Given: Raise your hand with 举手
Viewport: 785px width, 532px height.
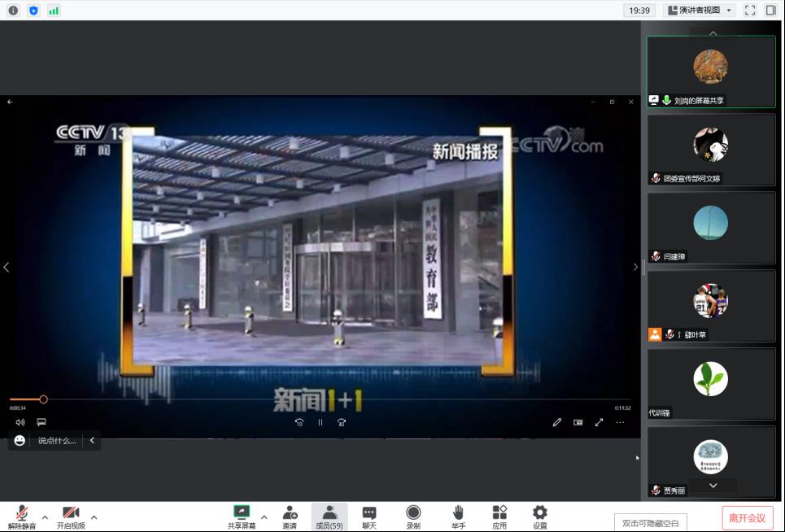Looking at the screenshot, I should 458,517.
